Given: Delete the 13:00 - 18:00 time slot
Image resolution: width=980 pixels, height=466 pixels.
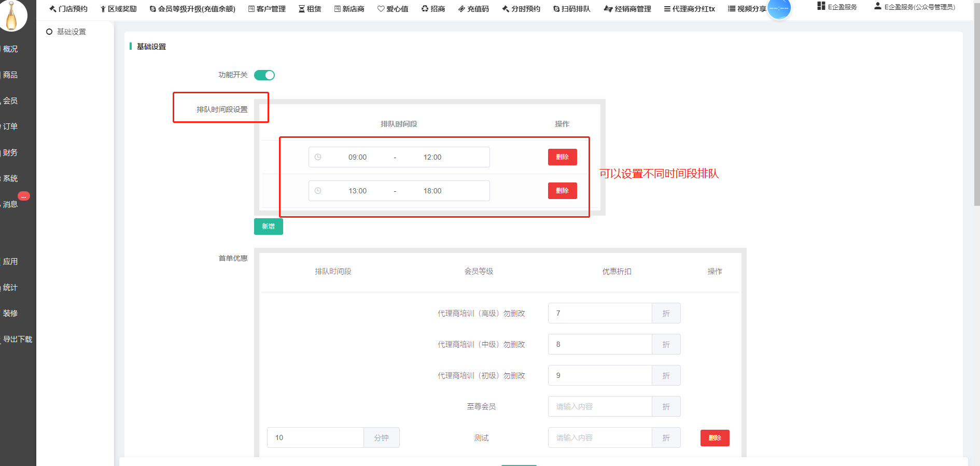Looking at the screenshot, I should pyautogui.click(x=562, y=191).
